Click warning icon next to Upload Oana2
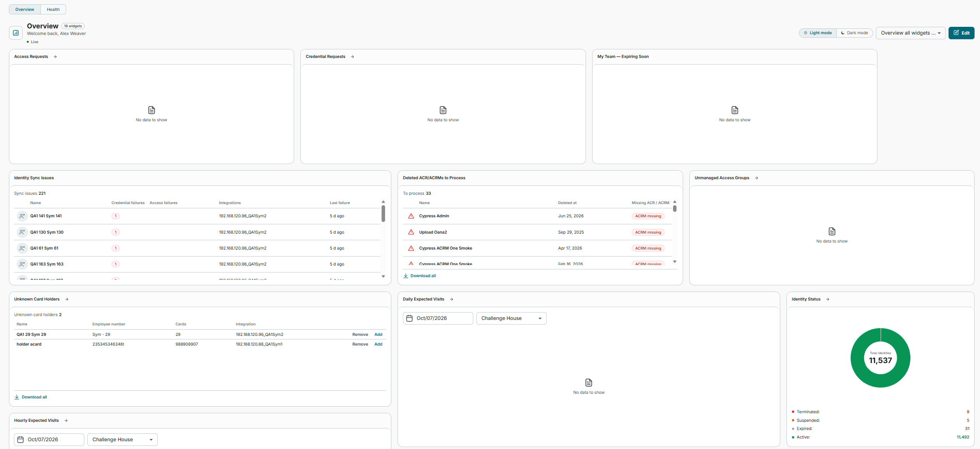Screen dimensions: 980x449 click(411, 232)
